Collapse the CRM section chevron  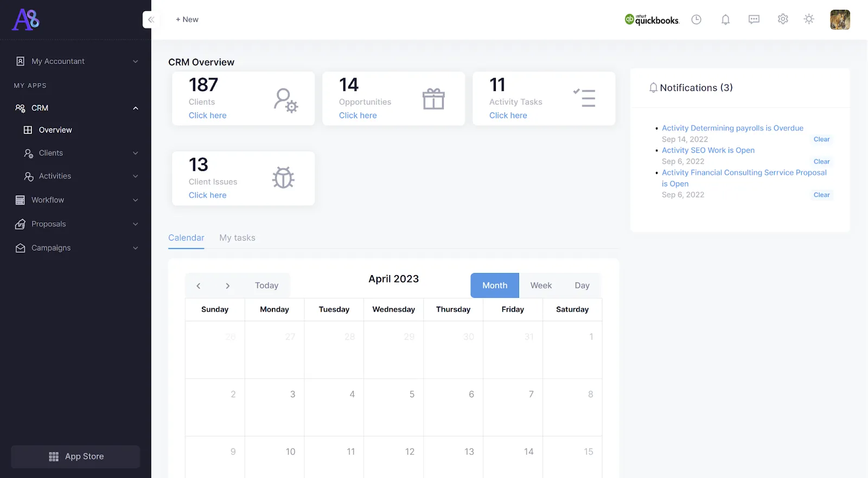[x=136, y=108]
